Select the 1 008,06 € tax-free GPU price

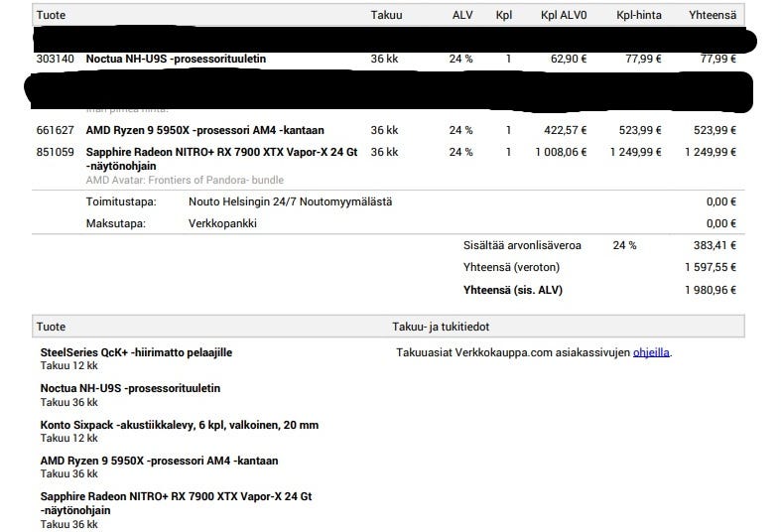[561, 153]
